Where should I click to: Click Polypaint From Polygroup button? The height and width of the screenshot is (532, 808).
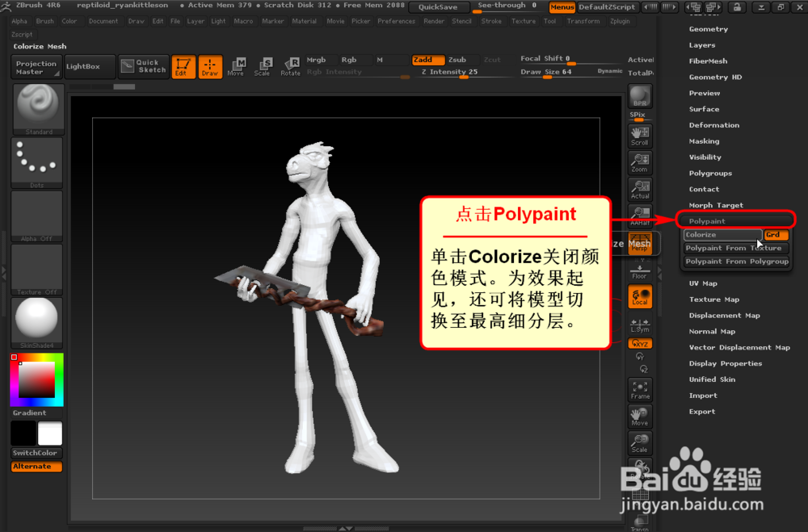coord(736,262)
